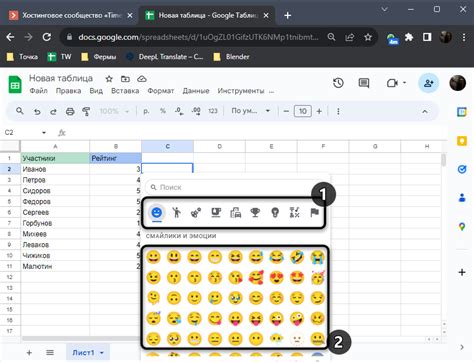Open the 123 number formats menu
The image size is (474, 362).
click(x=213, y=111)
